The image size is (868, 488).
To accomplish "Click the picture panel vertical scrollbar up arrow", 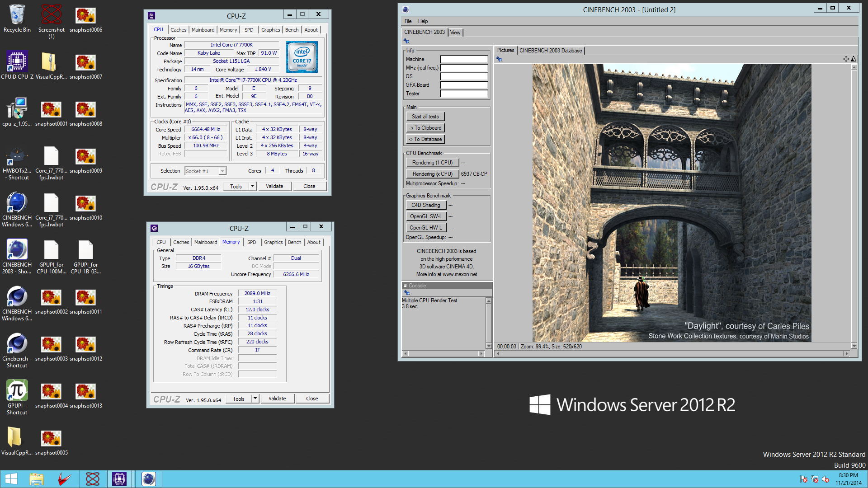I will 854,67.
